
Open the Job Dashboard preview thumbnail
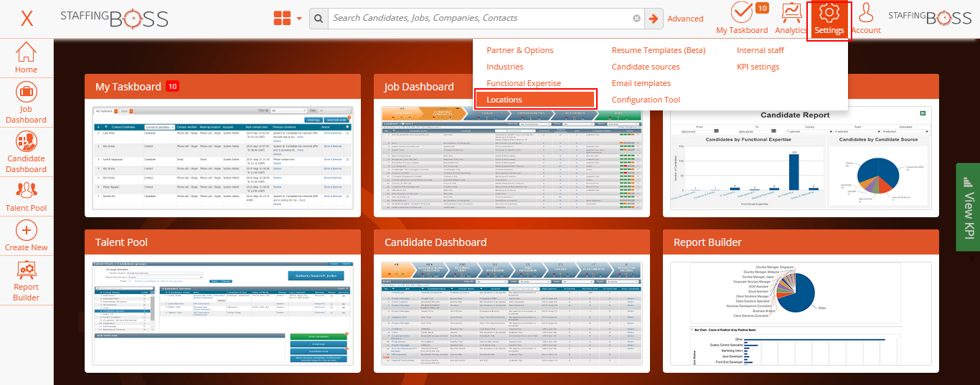tap(512, 158)
